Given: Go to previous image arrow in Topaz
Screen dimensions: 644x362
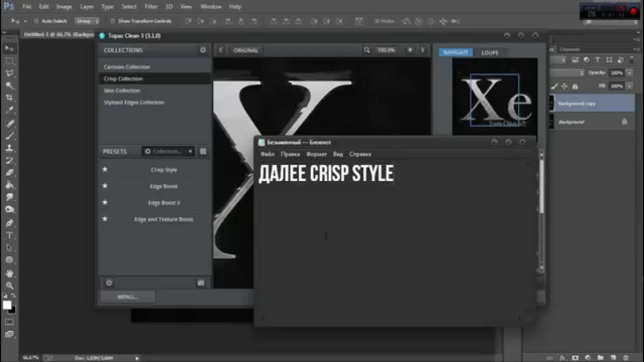Looking at the screenshot, I should (x=221, y=50).
